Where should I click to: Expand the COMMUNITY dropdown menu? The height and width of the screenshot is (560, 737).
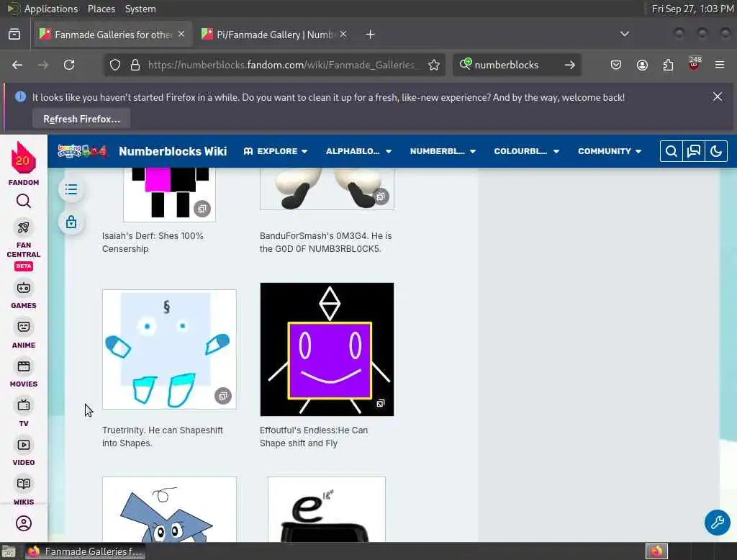point(610,151)
